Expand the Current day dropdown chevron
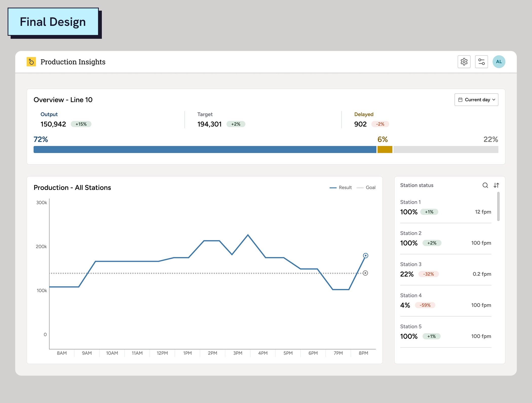This screenshot has width=532, height=403. click(494, 100)
